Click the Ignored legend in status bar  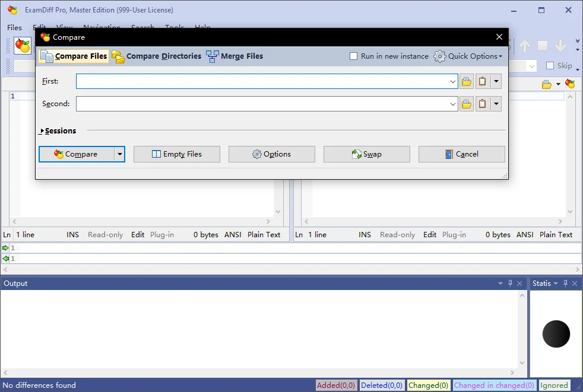pyautogui.click(x=554, y=385)
